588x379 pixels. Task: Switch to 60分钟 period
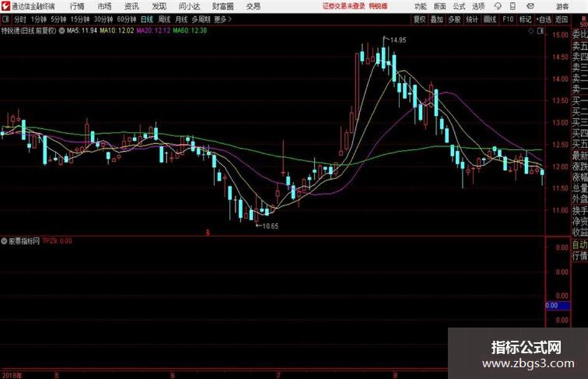[x=126, y=19]
